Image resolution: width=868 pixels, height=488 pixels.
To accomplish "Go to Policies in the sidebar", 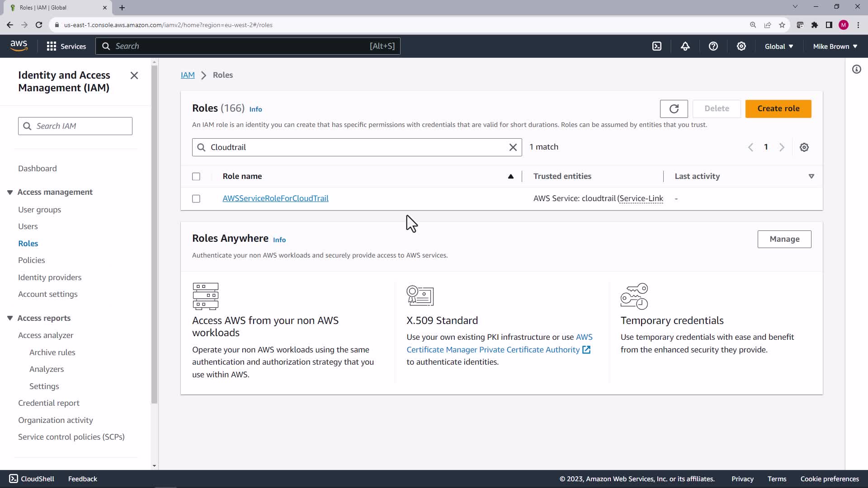I will tap(32, 260).
